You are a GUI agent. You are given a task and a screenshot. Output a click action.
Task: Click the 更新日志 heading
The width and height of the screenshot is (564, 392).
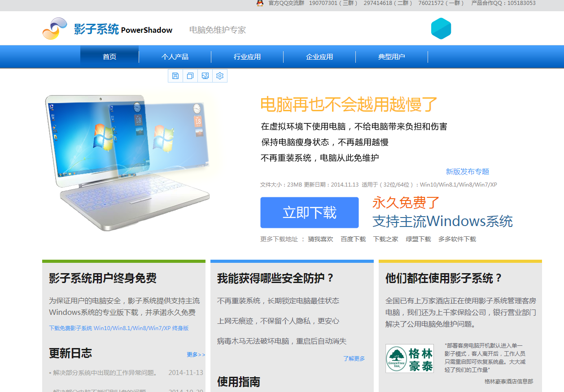click(70, 353)
